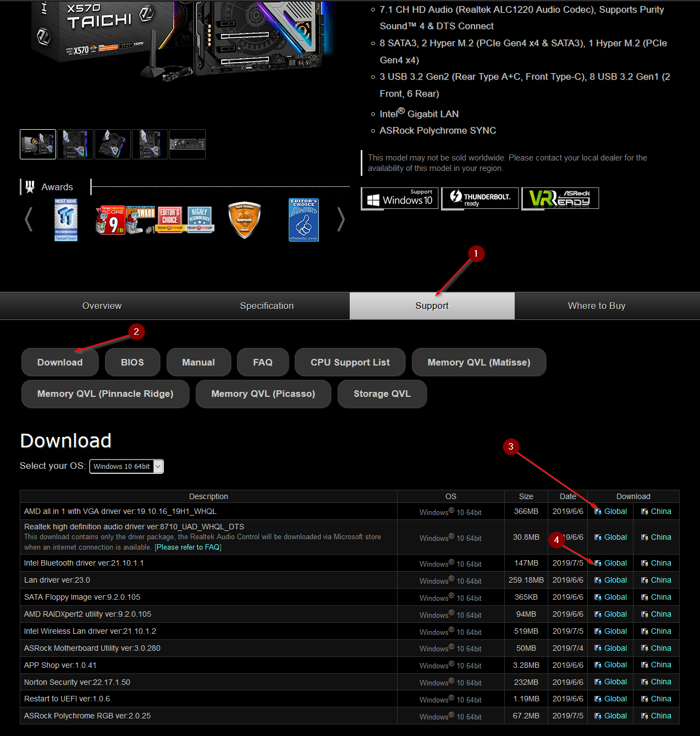700x736 pixels.
Task: Download APP Shop from China
Action: point(661,665)
